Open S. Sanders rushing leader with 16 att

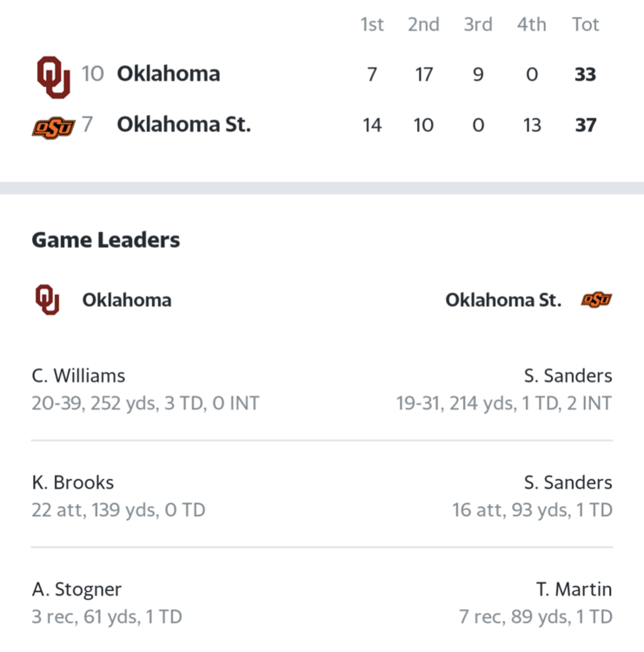(x=532, y=496)
